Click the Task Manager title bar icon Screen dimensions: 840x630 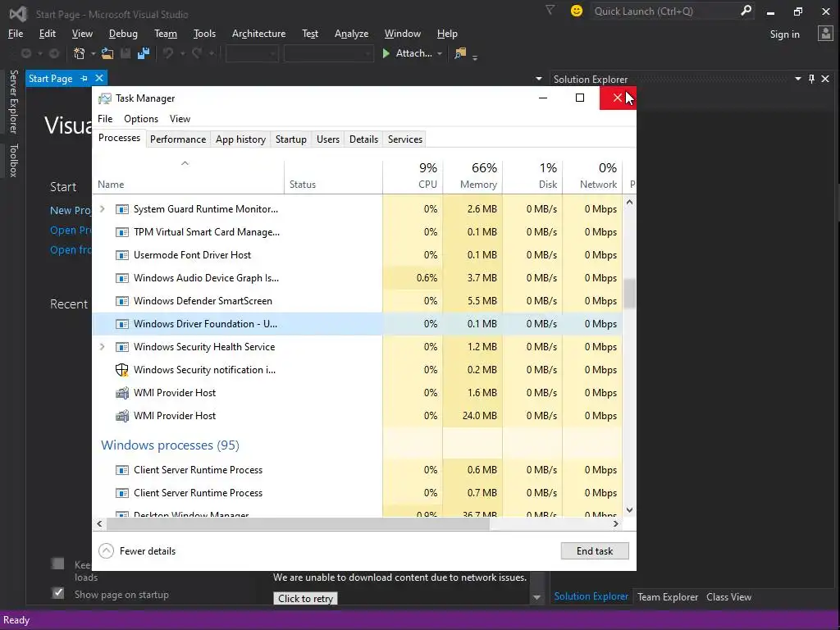(x=105, y=98)
